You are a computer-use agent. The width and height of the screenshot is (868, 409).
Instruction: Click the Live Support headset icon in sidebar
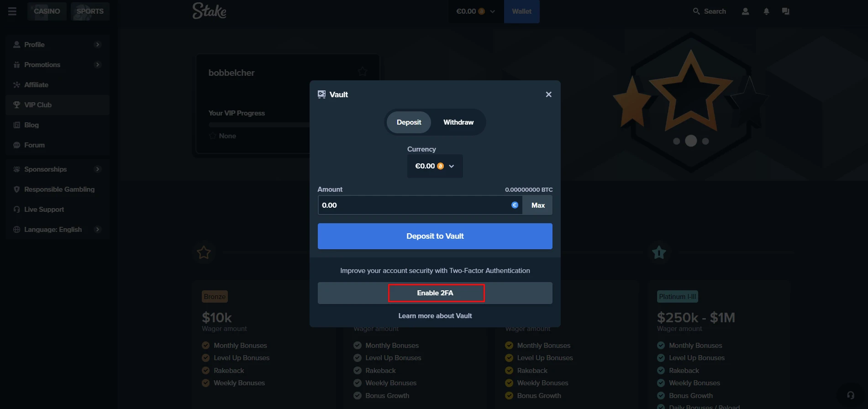[17, 209]
